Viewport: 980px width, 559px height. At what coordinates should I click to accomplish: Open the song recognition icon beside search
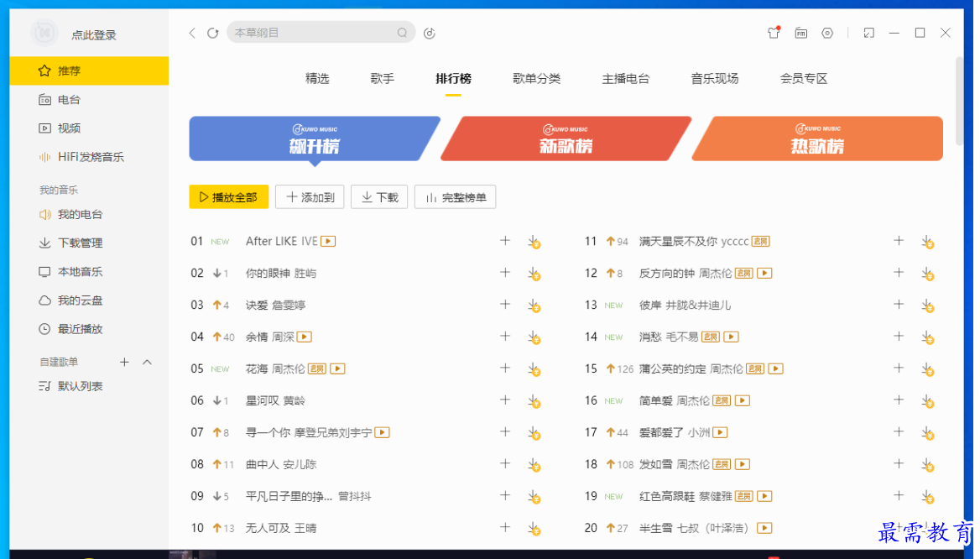[430, 33]
